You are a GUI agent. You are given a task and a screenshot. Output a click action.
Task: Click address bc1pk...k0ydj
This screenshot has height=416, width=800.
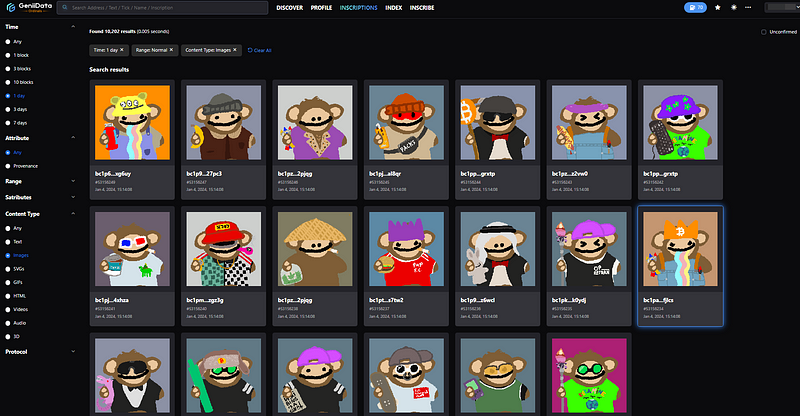pyautogui.click(x=568, y=301)
